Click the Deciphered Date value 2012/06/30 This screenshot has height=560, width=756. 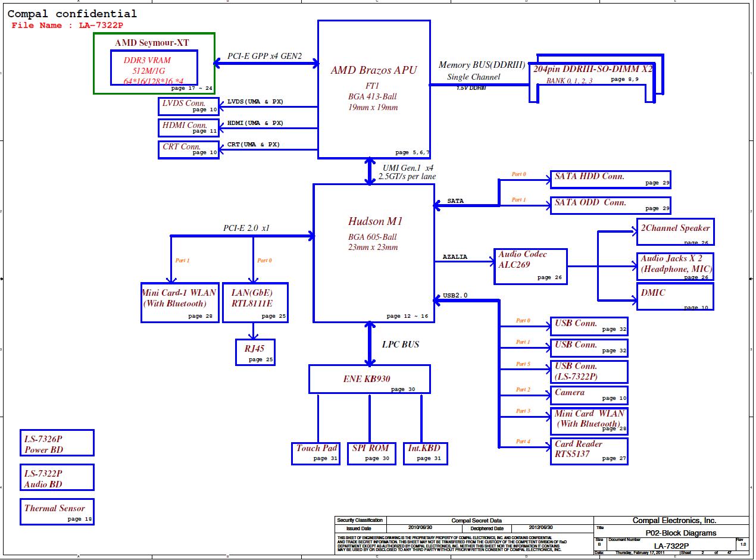[541, 528]
